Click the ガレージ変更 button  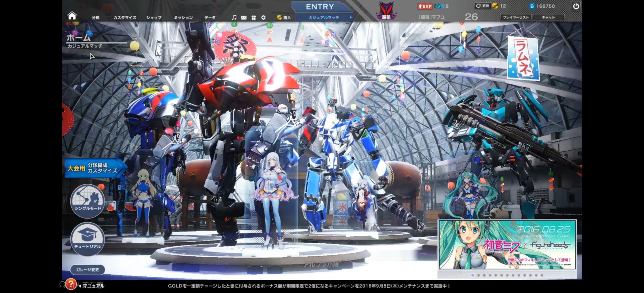coord(87,270)
